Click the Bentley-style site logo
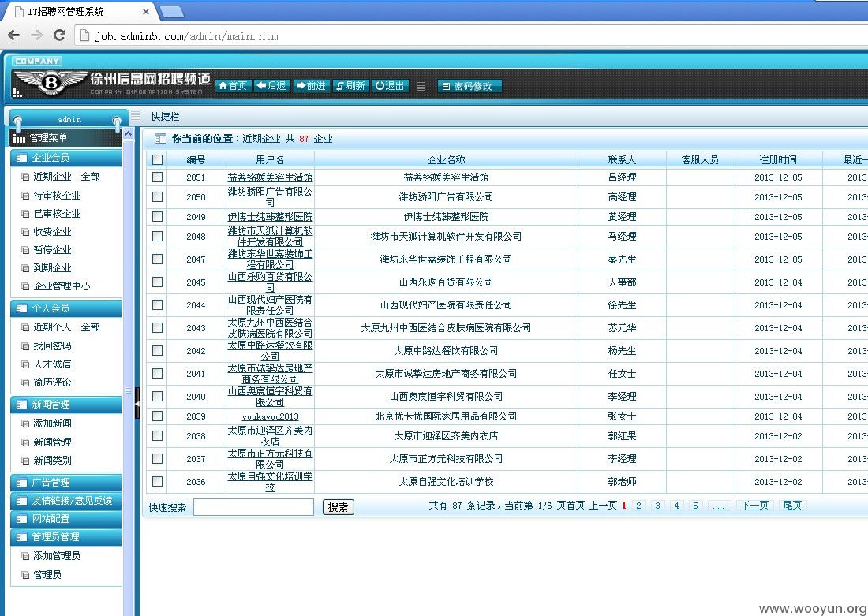868x616 pixels. pyautogui.click(x=51, y=83)
